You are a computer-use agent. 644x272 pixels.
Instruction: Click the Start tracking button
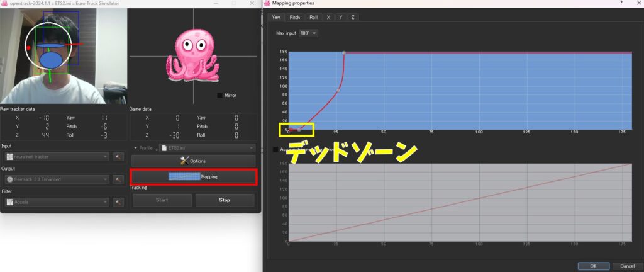click(162, 200)
